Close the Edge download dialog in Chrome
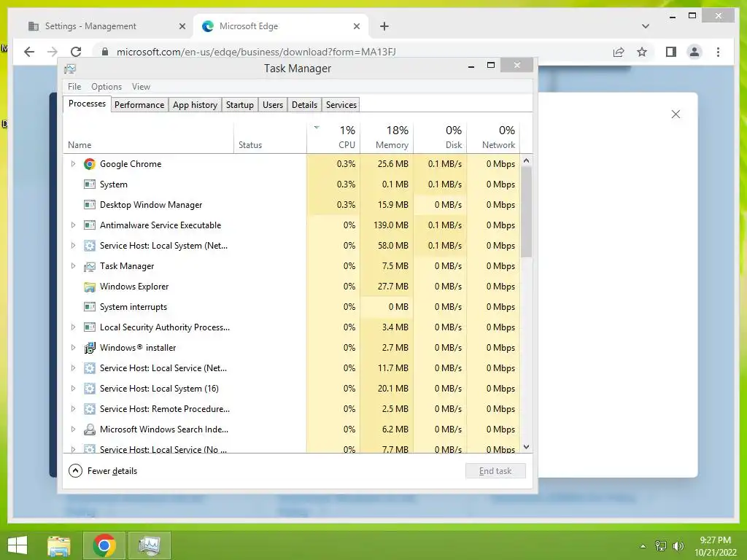 [676, 114]
